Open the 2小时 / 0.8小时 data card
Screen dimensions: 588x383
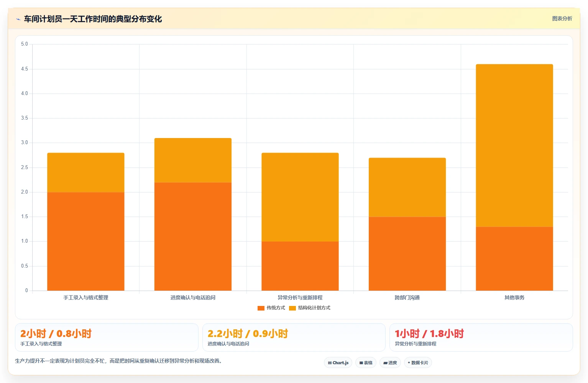click(107, 337)
